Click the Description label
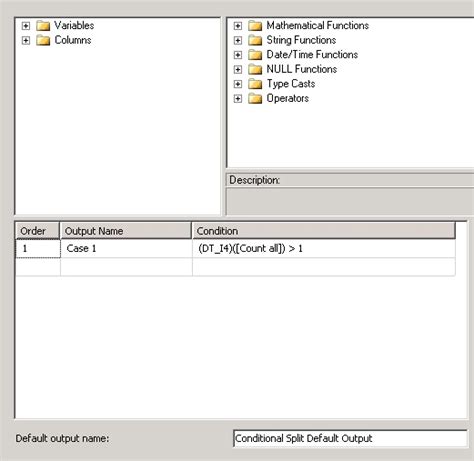This screenshot has width=474, height=461. tap(255, 180)
